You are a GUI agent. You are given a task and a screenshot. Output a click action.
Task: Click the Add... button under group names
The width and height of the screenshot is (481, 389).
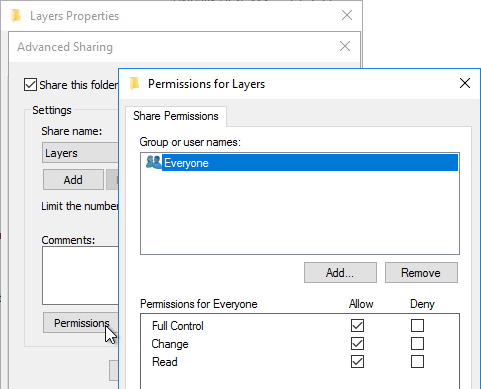(x=340, y=273)
